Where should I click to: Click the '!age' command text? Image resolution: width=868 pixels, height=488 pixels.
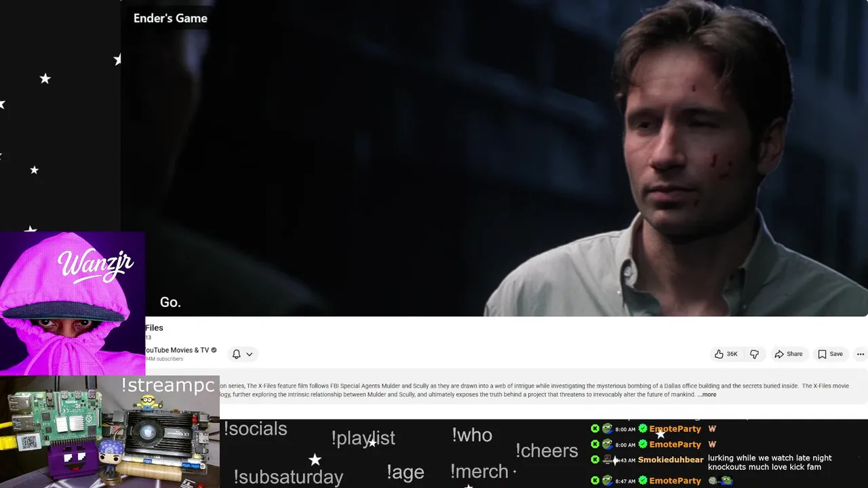406,472
